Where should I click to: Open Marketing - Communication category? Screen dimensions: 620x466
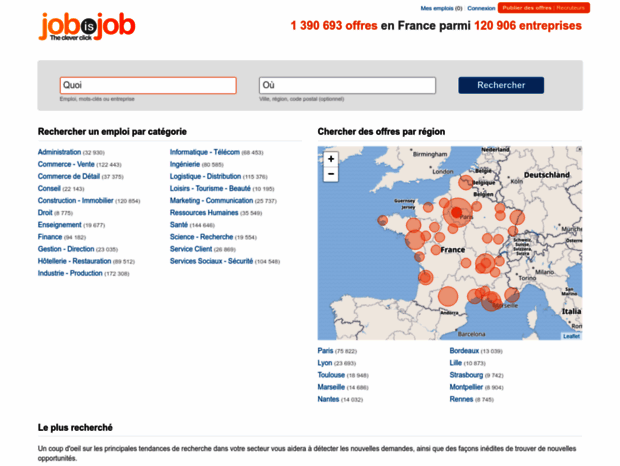tap(212, 201)
